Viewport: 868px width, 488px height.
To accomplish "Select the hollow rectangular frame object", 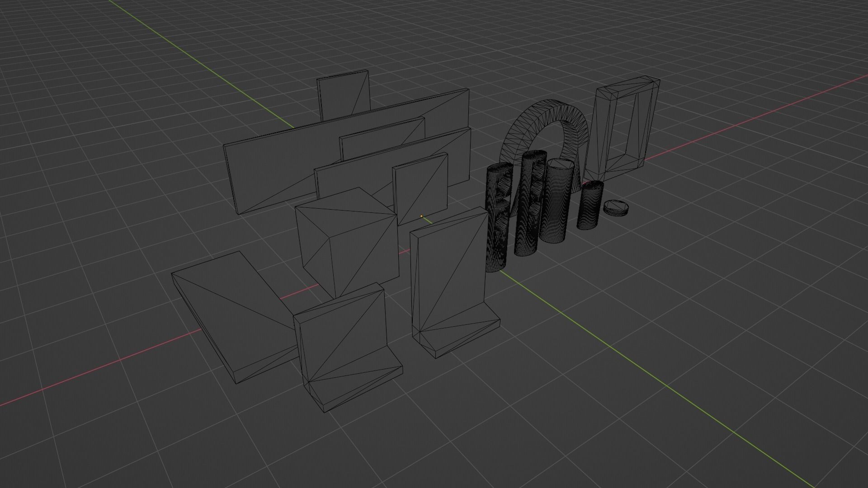I will click(x=622, y=129).
